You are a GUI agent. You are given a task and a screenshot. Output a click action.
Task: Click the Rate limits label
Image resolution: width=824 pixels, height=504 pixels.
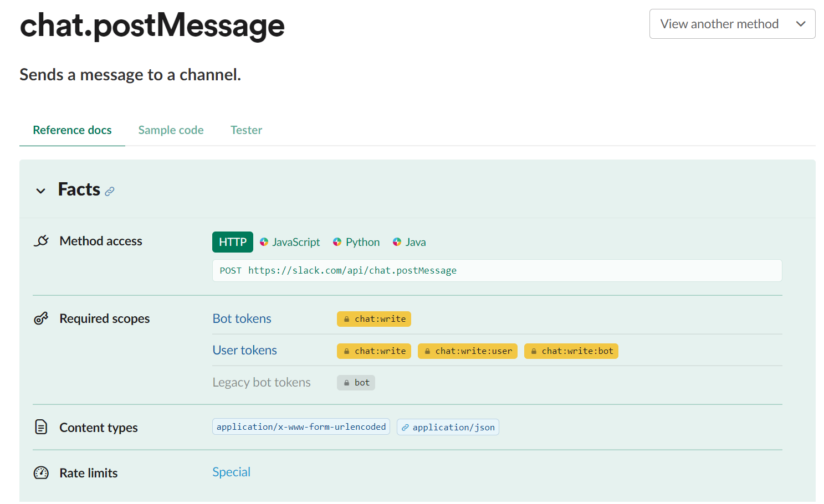pyautogui.click(x=89, y=473)
